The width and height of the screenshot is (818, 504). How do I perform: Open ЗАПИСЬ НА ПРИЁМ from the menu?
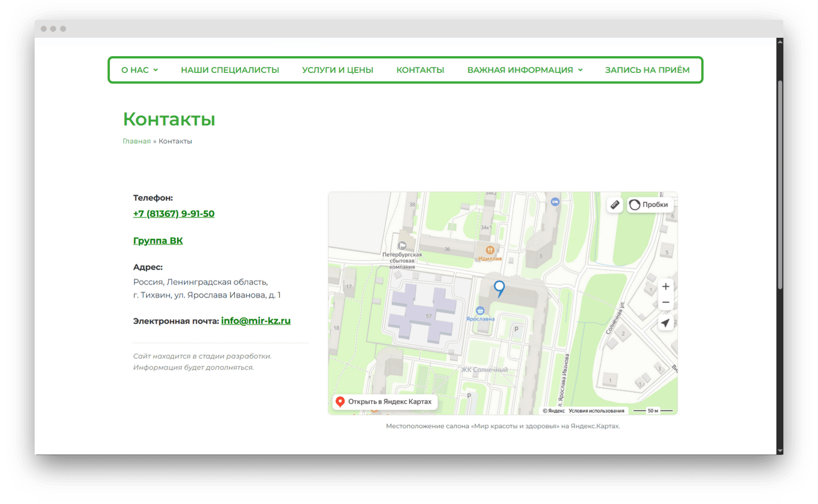pyautogui.click(x=647, y=70)
